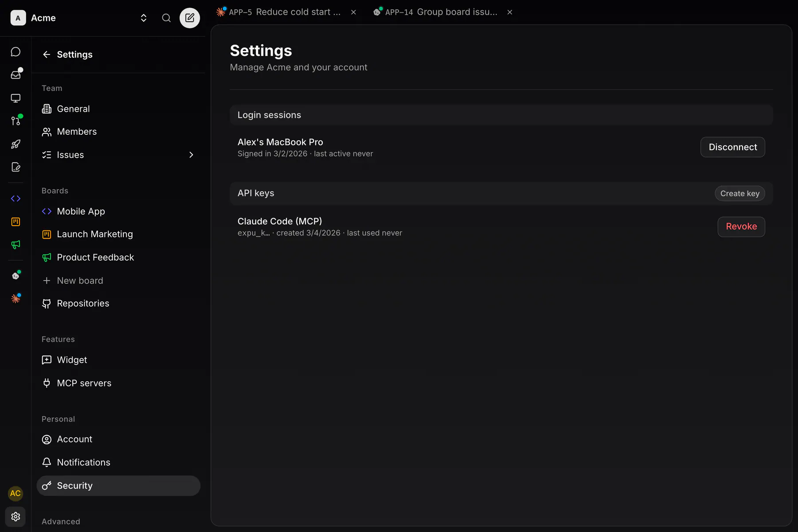Open Members settings
Image resolution: width=798 pixels, height=532 pixels.
(x=118, y=132)
